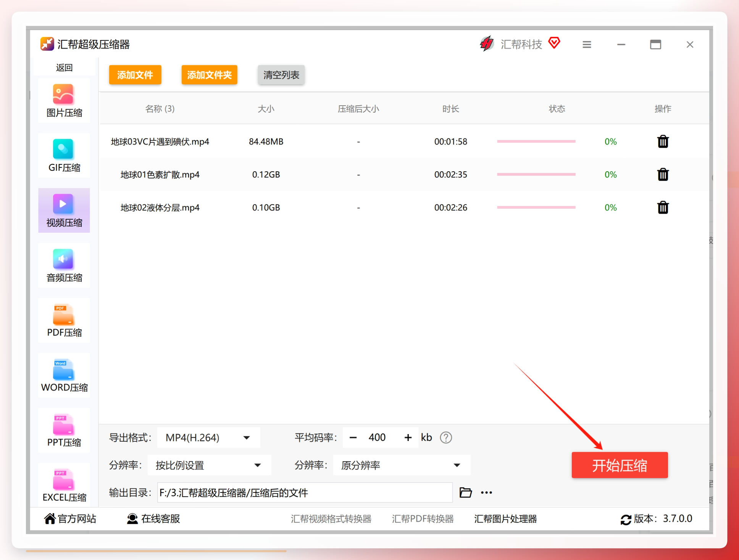The image size is (739, 560).
Task: Click progress bar of 地球02液体分层.mp4
Action: click(x=536, y=208)
